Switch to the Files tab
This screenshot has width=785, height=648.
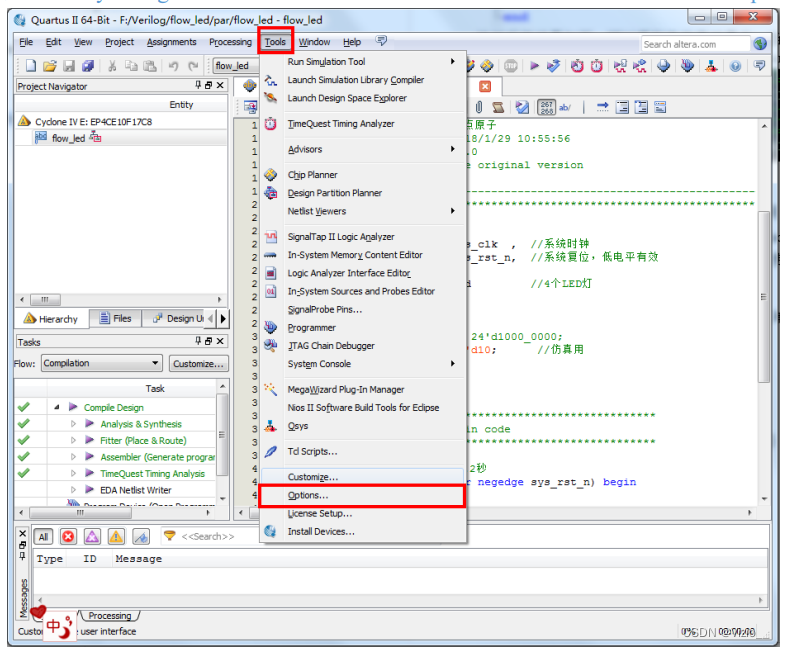pyautogui.click(x=116, y=318)
